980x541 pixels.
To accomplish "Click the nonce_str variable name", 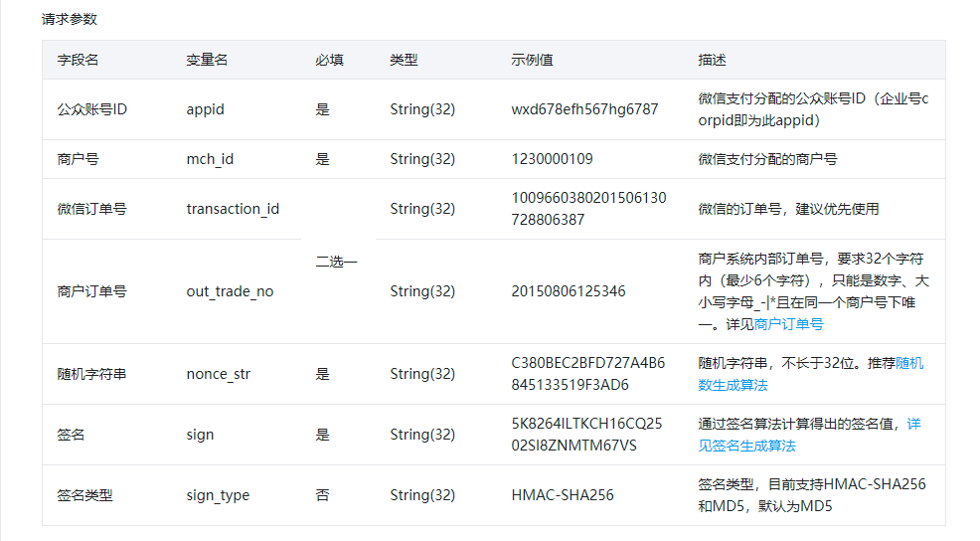I will pos(219,374).
